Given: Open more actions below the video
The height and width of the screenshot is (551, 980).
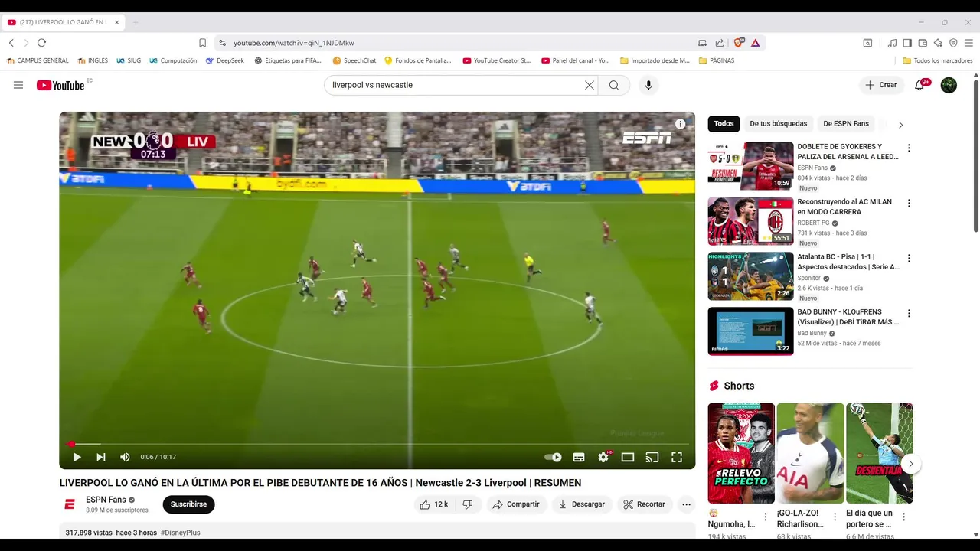Looking at the screenshot, I should point(686,504).
